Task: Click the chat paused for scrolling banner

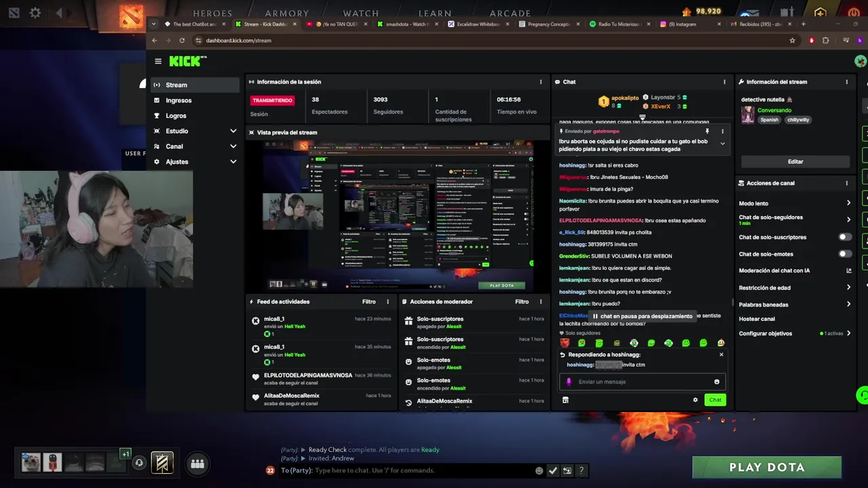Action: [643, 316]
